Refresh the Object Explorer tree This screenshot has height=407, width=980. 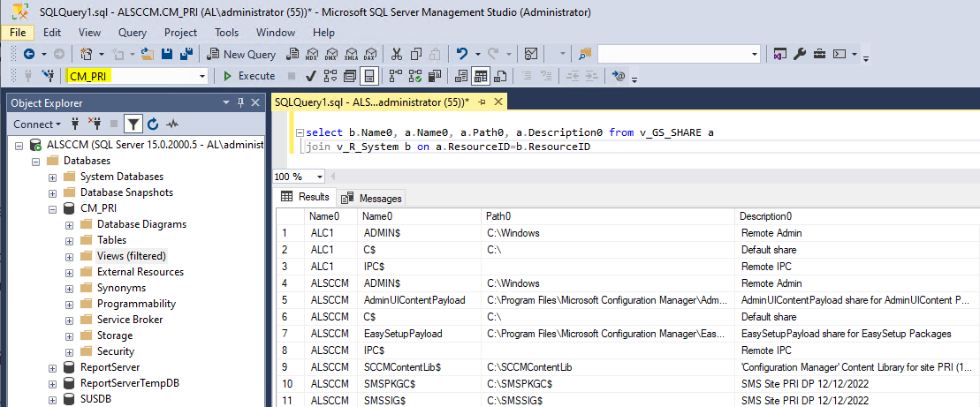click(153, 124)
